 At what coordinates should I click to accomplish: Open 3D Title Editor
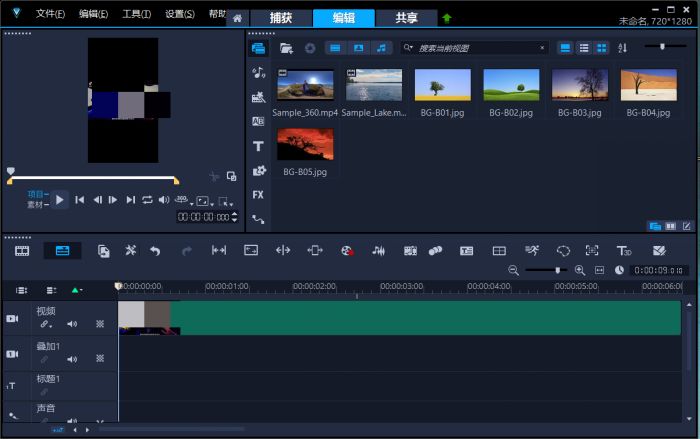coord(624,251)
